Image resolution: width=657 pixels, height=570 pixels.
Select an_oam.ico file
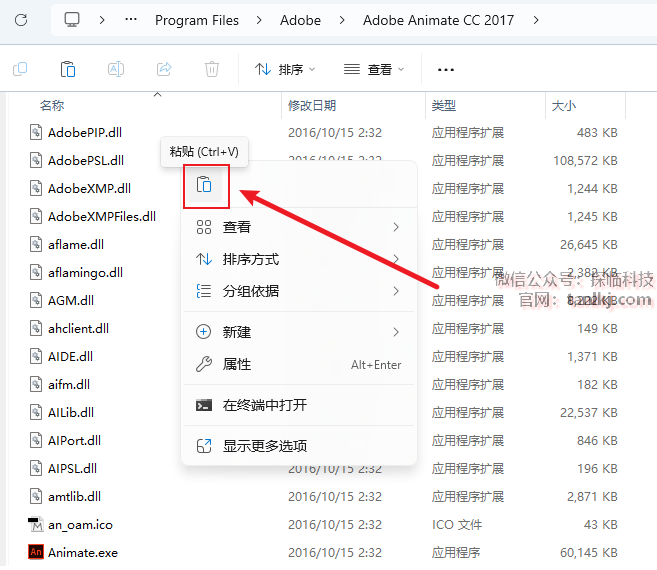coord(80,525)
